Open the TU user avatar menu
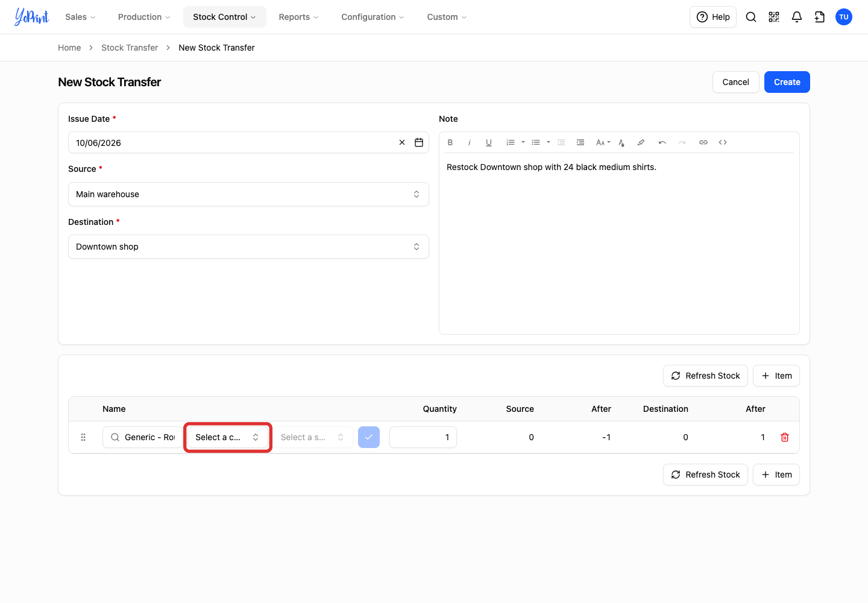The width and height of the screenshot is (868, 603). [x=844, y=17]
